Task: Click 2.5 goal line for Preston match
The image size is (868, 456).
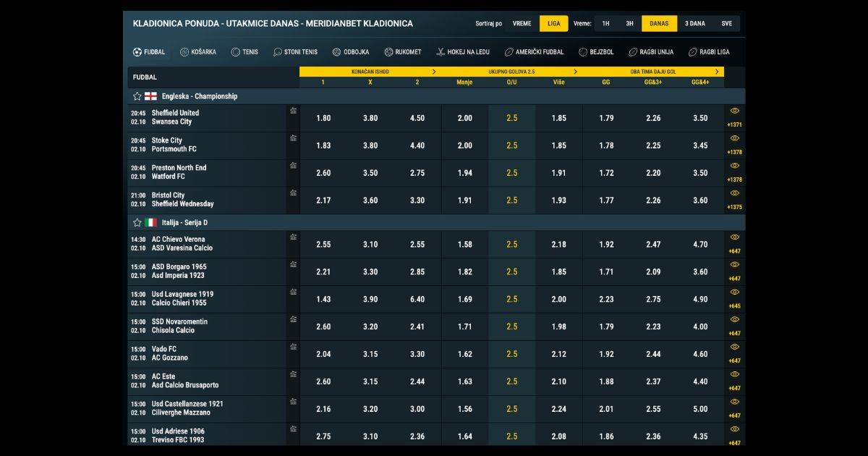Action: point(512,174)
